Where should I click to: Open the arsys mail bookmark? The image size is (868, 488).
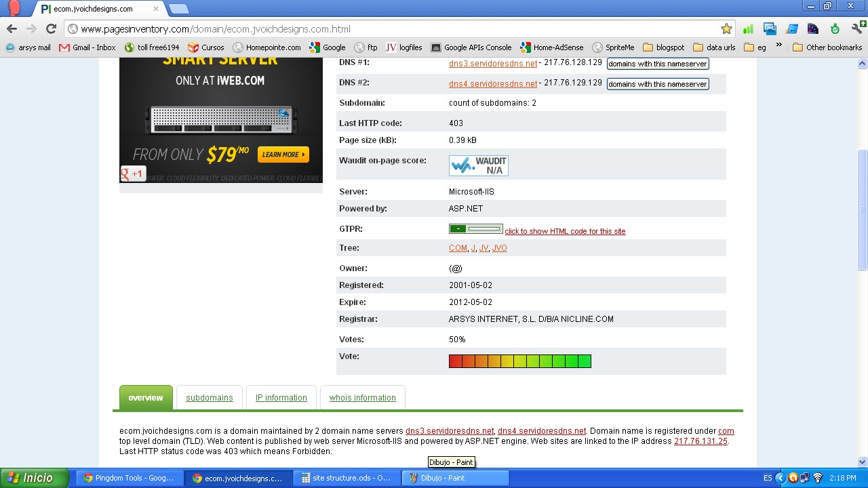coord(28,47)
